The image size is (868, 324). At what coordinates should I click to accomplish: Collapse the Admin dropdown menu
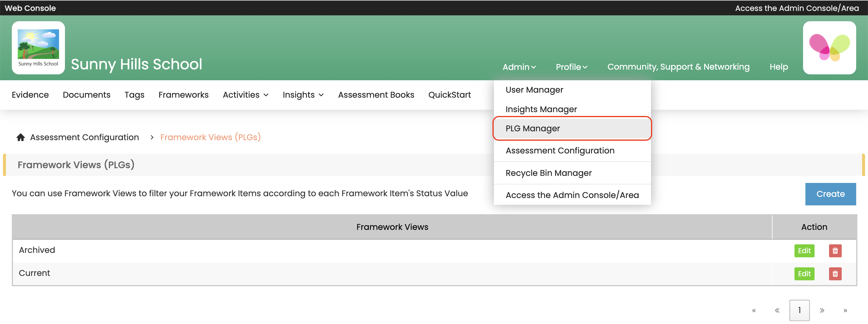(518, 67)
